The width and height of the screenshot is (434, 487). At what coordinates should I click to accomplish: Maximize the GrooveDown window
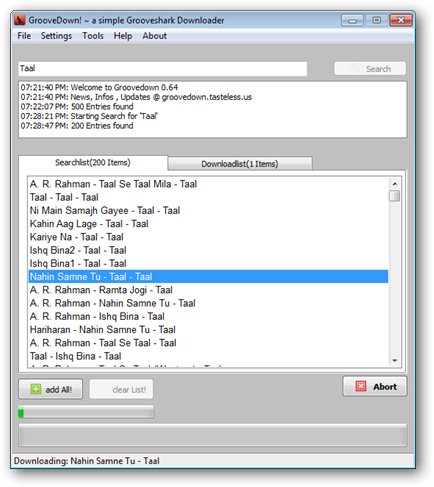click(376, 21)
